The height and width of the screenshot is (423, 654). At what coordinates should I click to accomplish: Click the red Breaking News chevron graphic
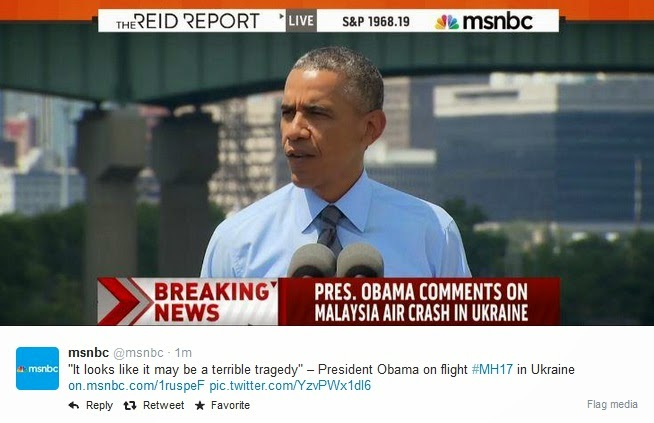pos(125,302)
